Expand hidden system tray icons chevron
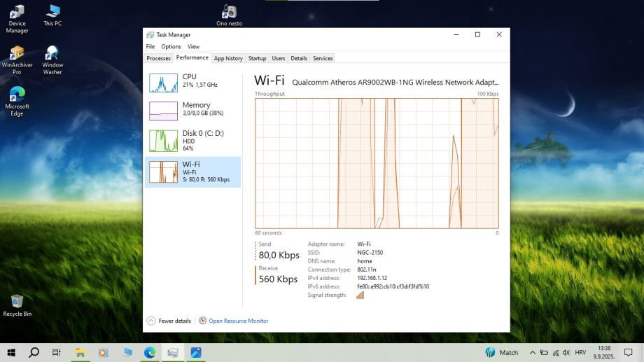 click(532, 353)
